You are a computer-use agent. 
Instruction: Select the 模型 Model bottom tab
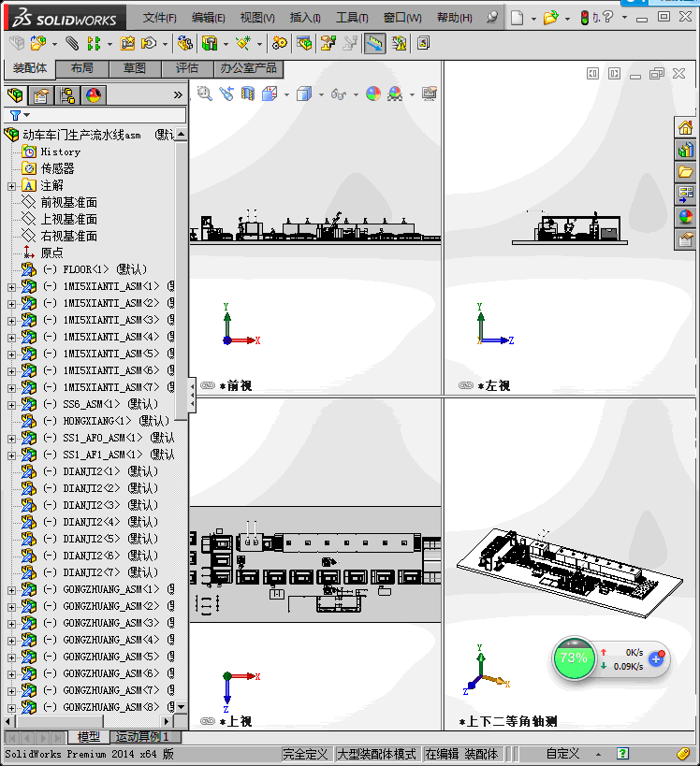pos(89,737)
